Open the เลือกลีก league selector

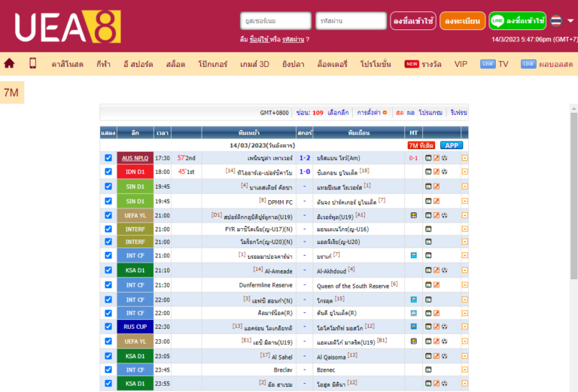click(338, 112)
